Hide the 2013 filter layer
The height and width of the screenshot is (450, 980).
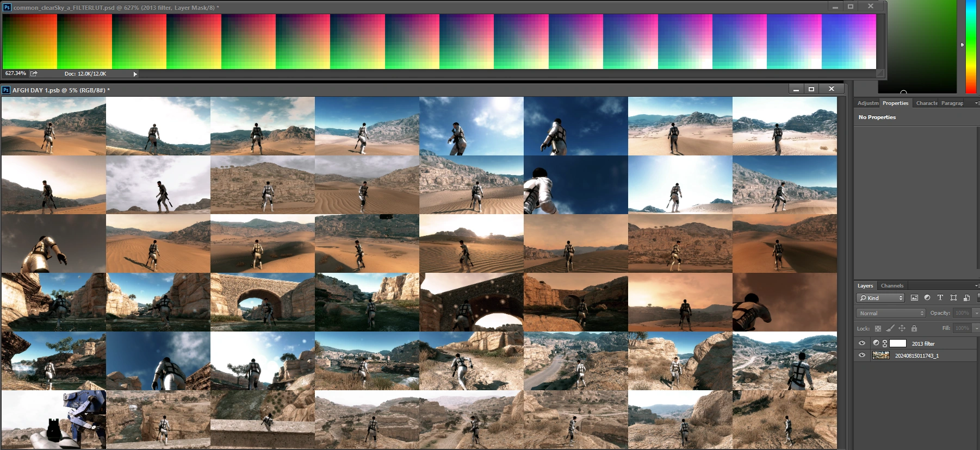862,343
